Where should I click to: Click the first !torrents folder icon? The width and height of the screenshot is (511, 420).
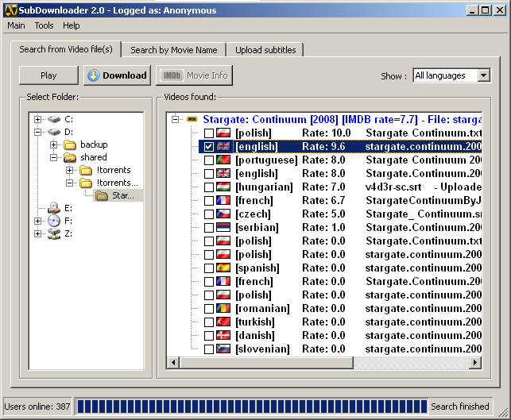(86, 170)
